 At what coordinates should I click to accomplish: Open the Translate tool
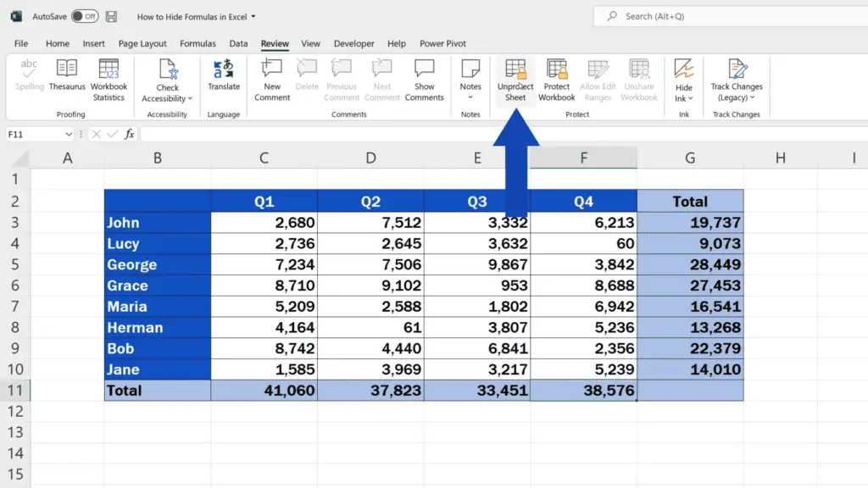pos(224,75)
